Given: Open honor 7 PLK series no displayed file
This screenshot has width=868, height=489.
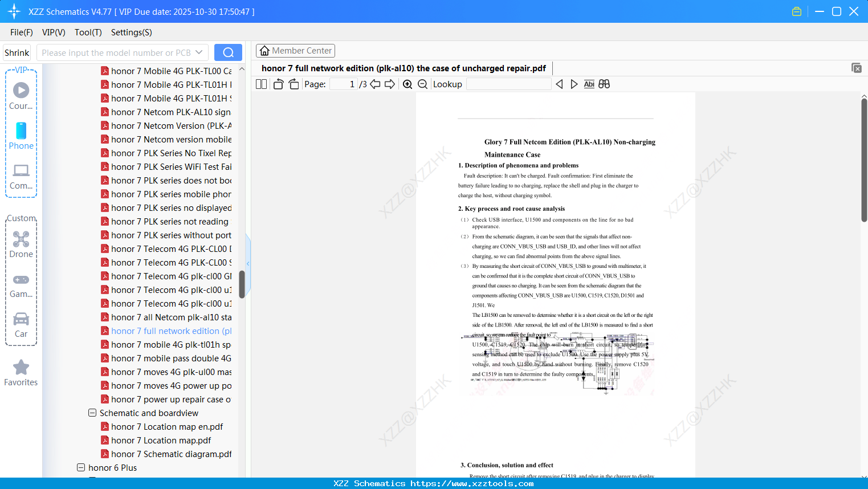Looking at the screenshot, I should 172,207.
